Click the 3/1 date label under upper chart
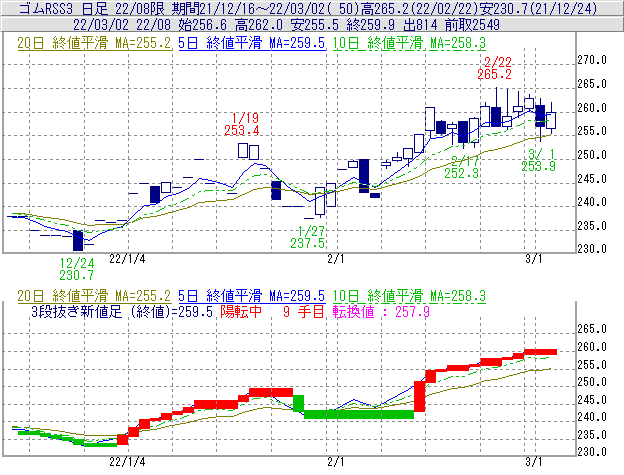The height and width of the screenshot is (475, 624). 534,259
